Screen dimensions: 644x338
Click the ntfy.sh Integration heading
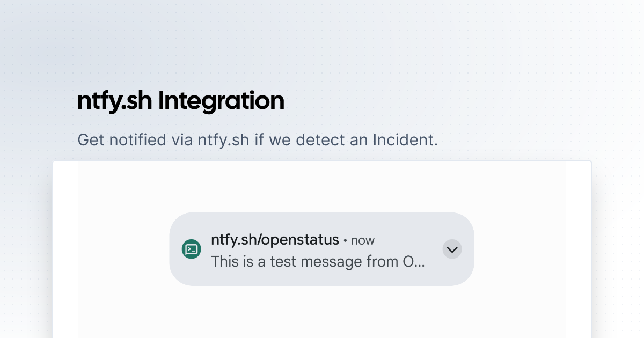(x=181, y=100)
